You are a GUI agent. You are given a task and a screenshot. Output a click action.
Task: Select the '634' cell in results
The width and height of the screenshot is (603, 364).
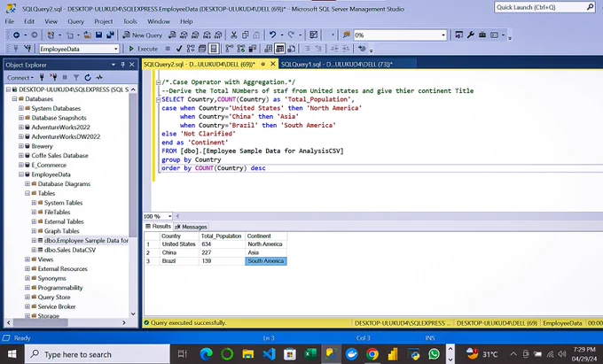pos(222,244)
